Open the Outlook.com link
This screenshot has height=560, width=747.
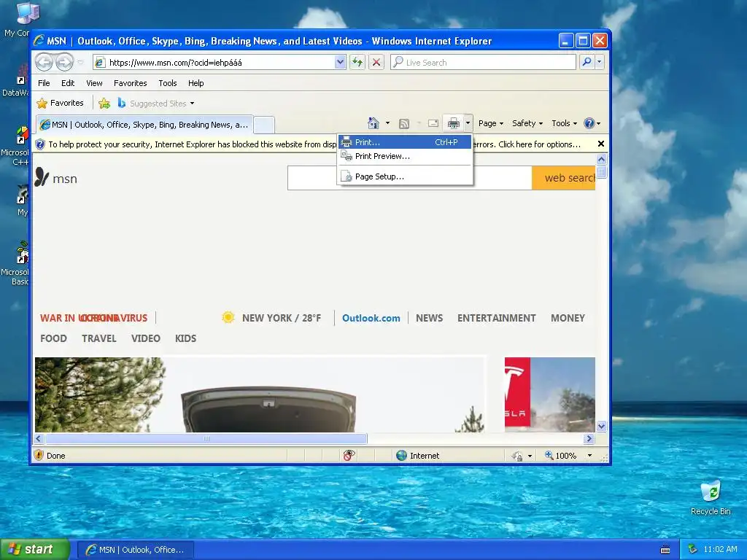[x=371, y=318]
